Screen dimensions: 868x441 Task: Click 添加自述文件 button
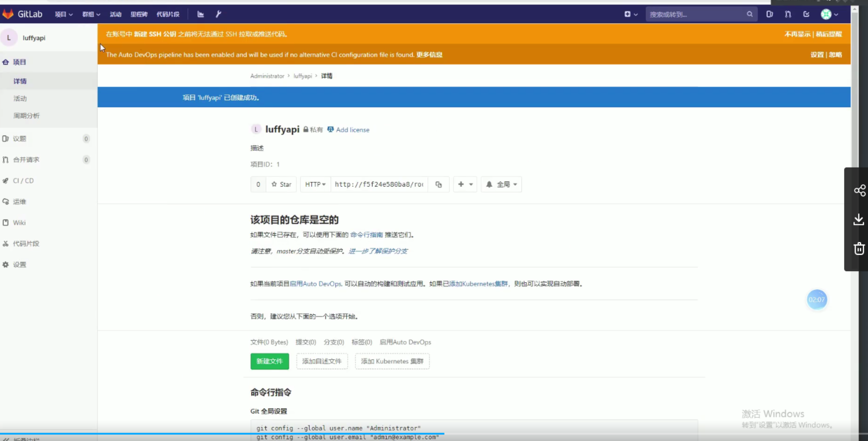(322, 361)
